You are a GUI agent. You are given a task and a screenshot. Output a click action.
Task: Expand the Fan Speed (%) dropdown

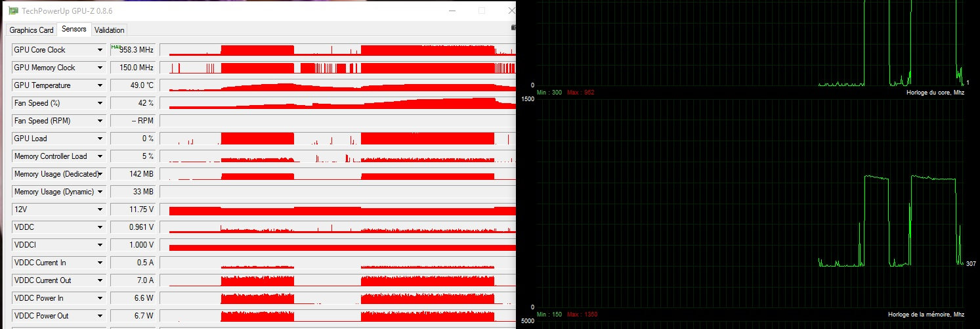point(100,103)
